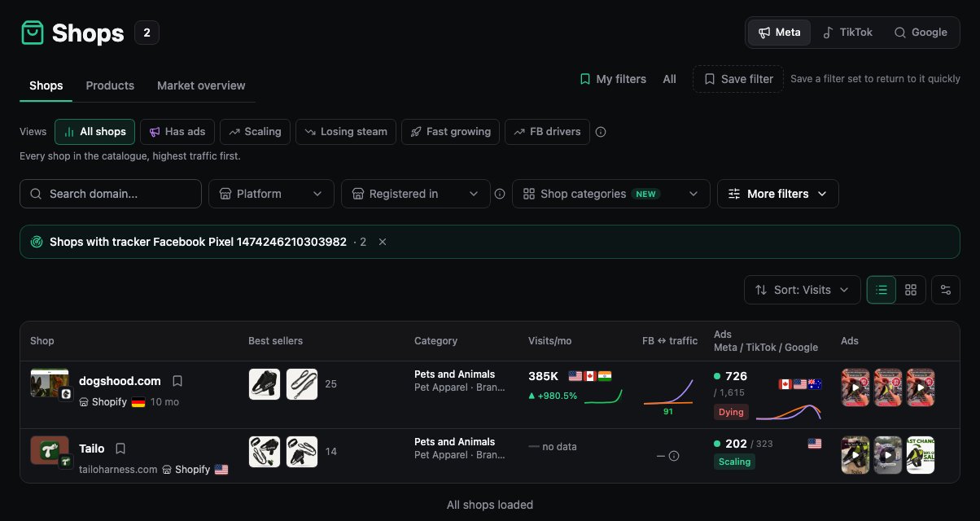Open dogshood.com's first best seller thumbnail
The height and width of the screenshot is (521, 980).
265,384
